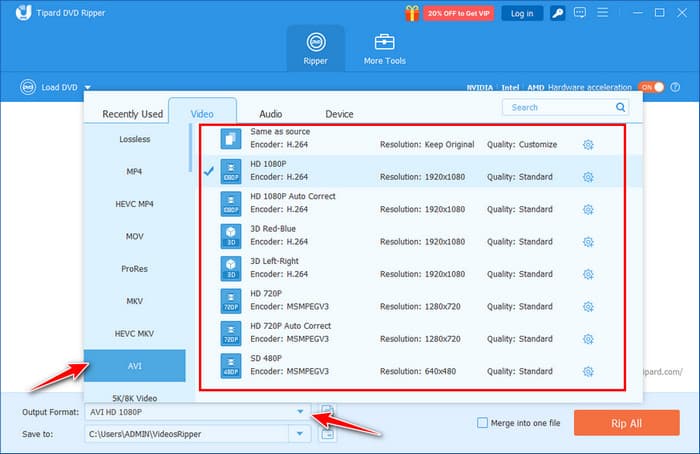Check Merge into one file
700x454 pixels.
coord(484,423)
